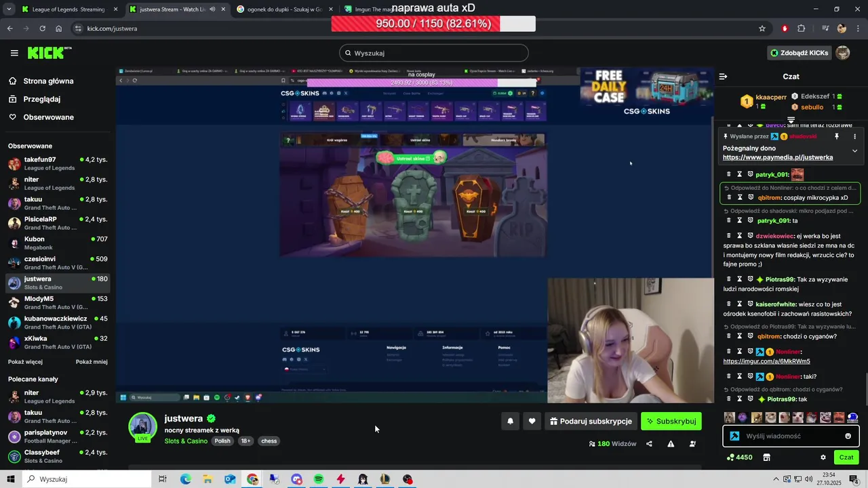Expand the chat leaderboard handle
Screen dimensions: 868x488
pos(791,120)
